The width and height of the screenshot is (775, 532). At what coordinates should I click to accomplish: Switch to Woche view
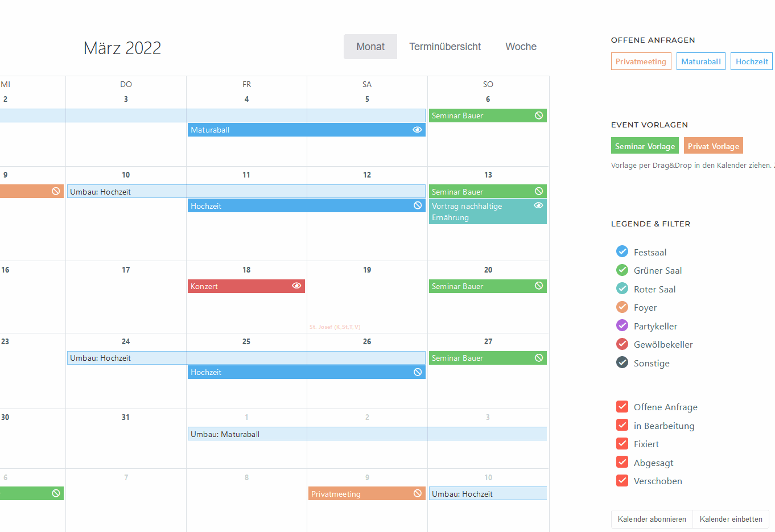pyautogui.click(x=521, y=47)
